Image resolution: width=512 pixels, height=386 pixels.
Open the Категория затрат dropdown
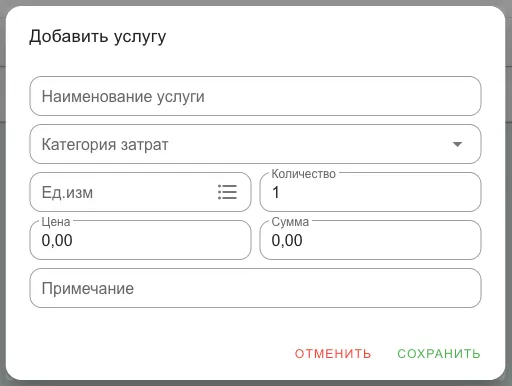point(255,144)
